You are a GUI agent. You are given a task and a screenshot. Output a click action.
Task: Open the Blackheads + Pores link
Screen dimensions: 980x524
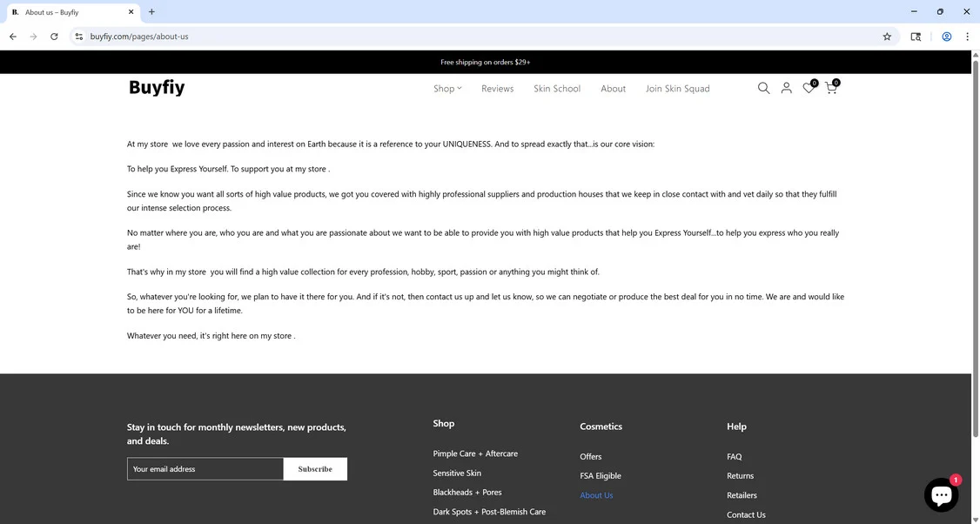[x=467, y=492]
